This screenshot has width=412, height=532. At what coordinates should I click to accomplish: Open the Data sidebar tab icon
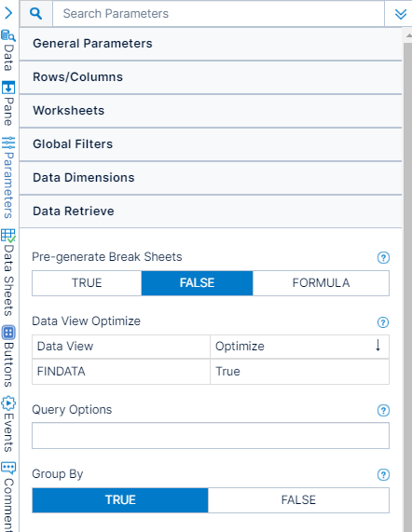(x=8, y=35)
